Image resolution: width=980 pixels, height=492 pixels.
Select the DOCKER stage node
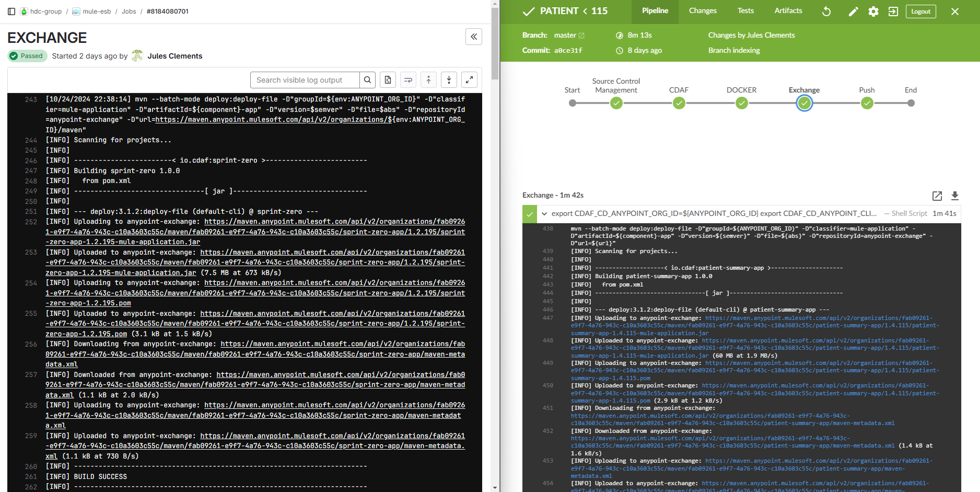pos(742,103)
